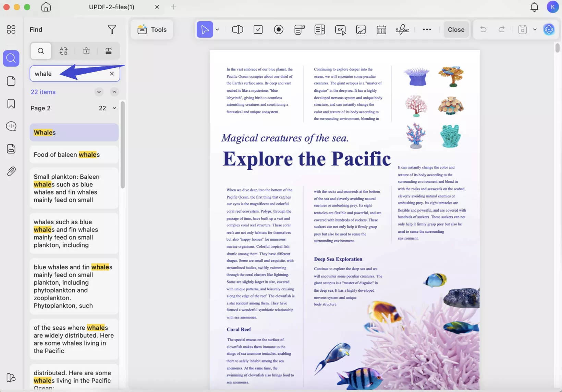The image size is (562, 392).
Task: Expand the selection tool dropdown
Action: click(x=217, y=30)
